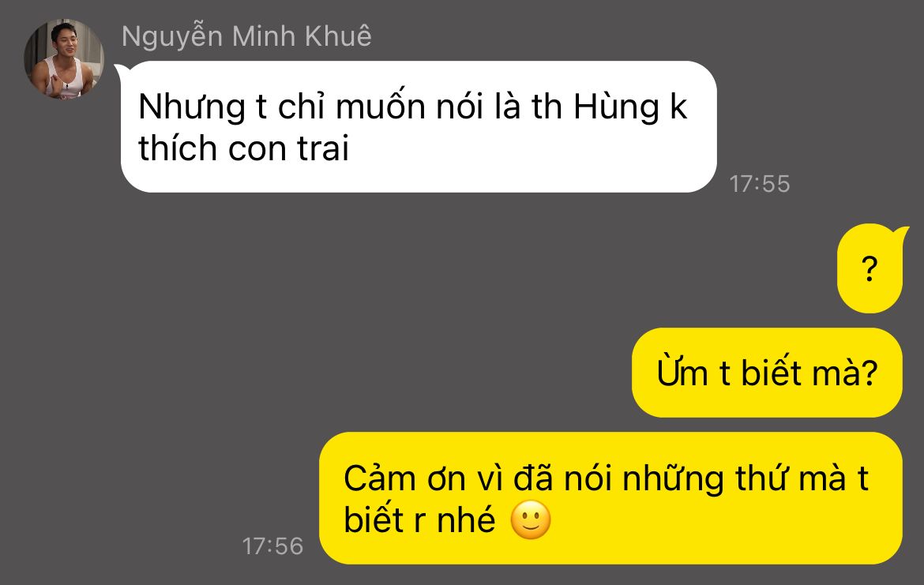This screenshot has height=585, width=924.
Task: Select the yellow "?" message bubble
Action: [x=870, y=268]
